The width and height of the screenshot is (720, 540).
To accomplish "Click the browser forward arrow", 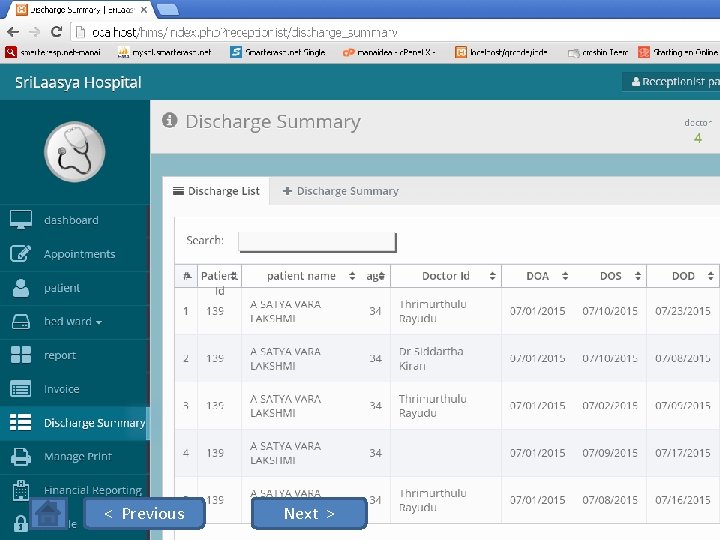I will (x=34, y=32).
